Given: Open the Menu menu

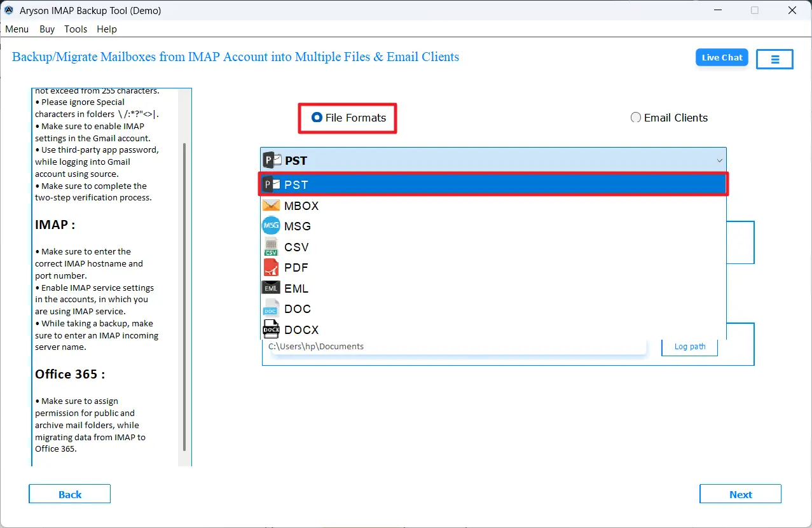Looking at the screenshot, I should click(17, 29).
